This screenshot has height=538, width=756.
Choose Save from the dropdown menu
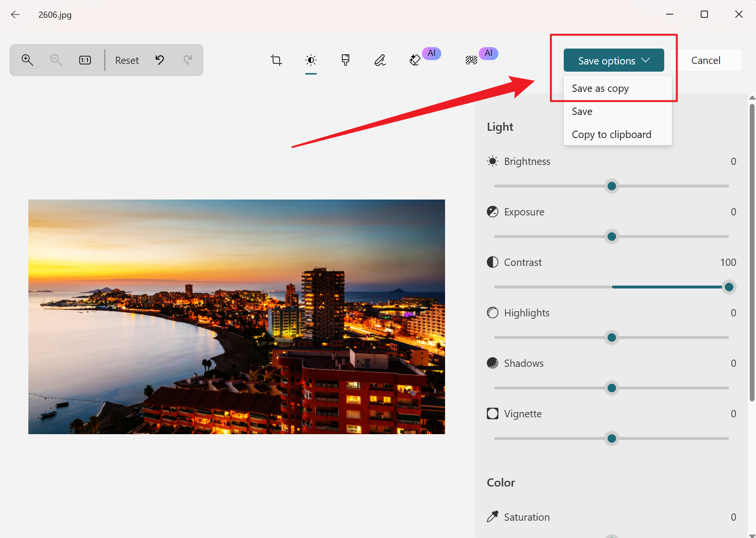pos(582,112)
